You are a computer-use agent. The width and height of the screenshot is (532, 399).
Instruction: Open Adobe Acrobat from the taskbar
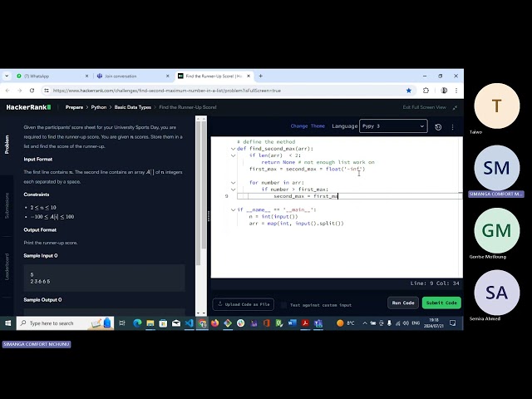(305, 323)
